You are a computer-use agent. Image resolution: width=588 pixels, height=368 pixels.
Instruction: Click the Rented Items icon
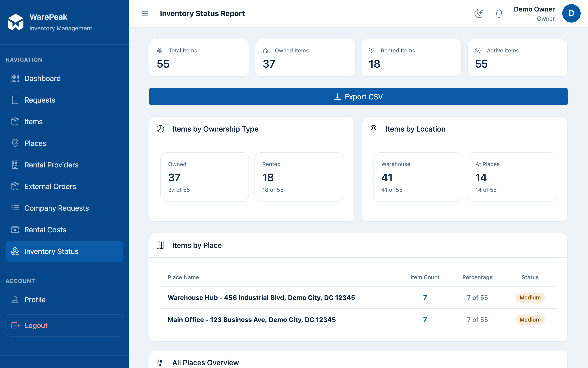372,51
